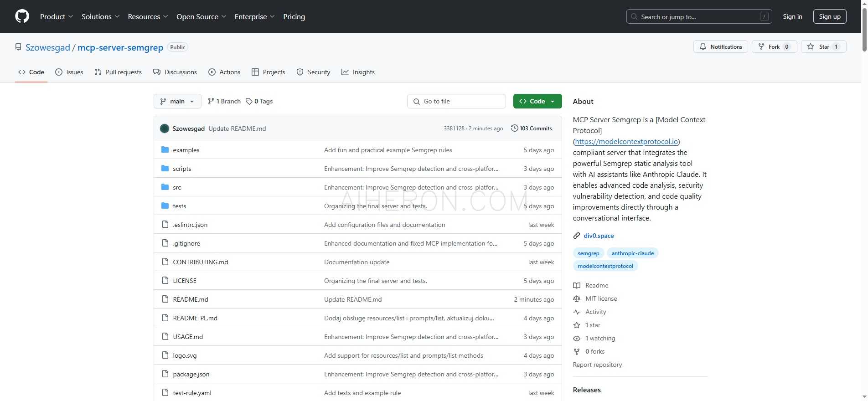
Task: Open the examples folder name
Action: click(186, 150)
